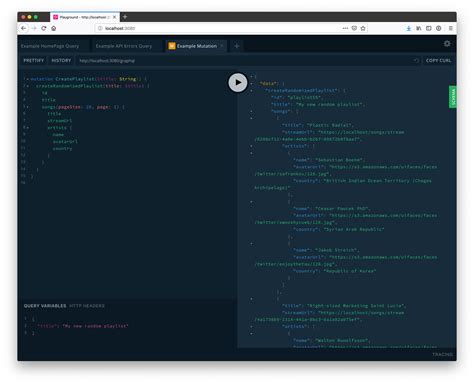Collapse the Jakob Streich artist object
This screenshot has height=384, width=474.
pyautogui.click(x=252, y=243)
